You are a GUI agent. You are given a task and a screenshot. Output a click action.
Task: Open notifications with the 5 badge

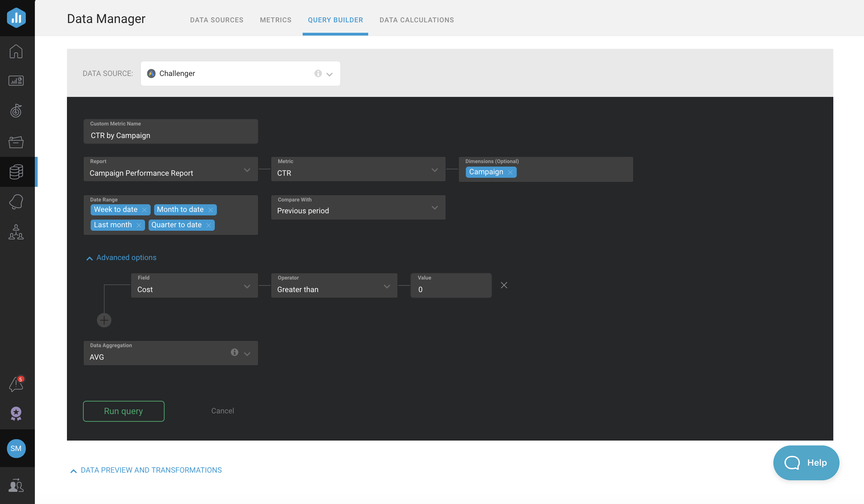[16, 384]
